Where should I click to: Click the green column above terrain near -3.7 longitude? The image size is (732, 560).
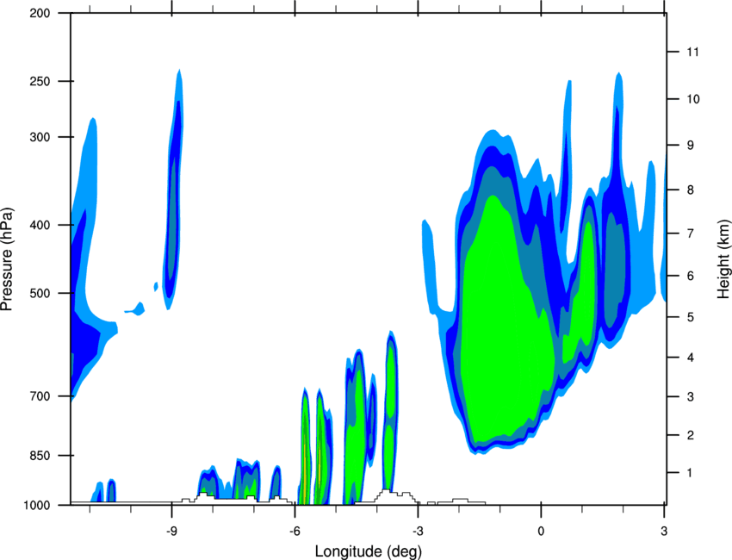coord(390,411)
